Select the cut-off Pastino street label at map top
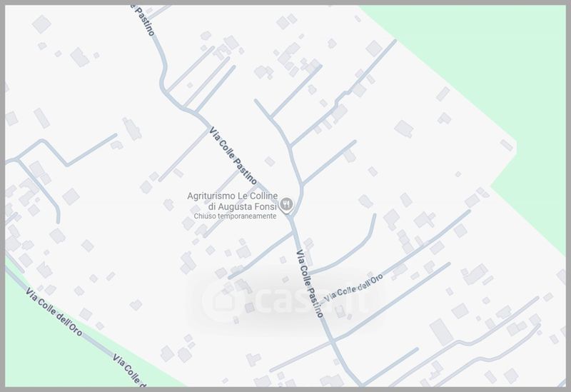The image size is (571, 392). coord(144,20)
